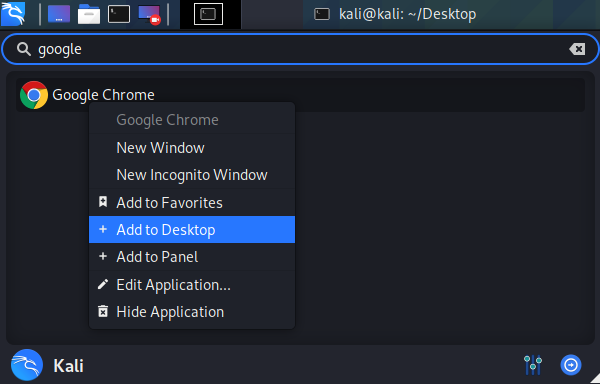
Task: Select Hide Application entry
Action: coord(192,312)
